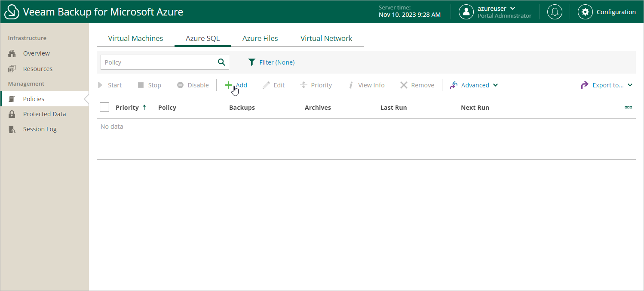Open the azureuser account dropdown arrow
This screenshot has width=644, height=291.
512,9
